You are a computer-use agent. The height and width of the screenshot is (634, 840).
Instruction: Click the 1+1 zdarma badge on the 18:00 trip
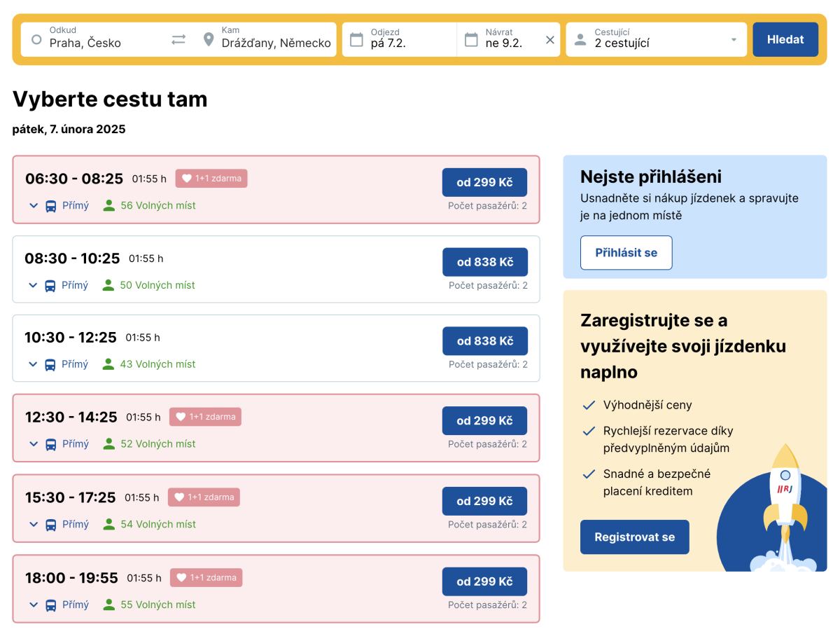point(206,578)
